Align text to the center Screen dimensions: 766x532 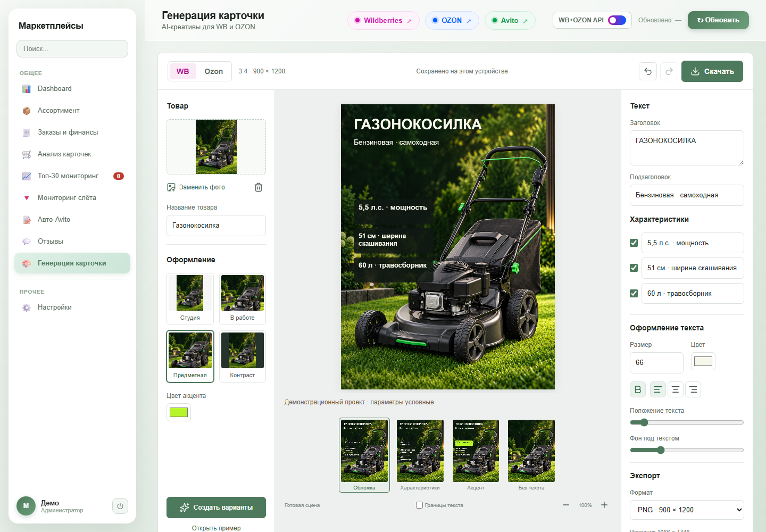click(x=676, y=389)
